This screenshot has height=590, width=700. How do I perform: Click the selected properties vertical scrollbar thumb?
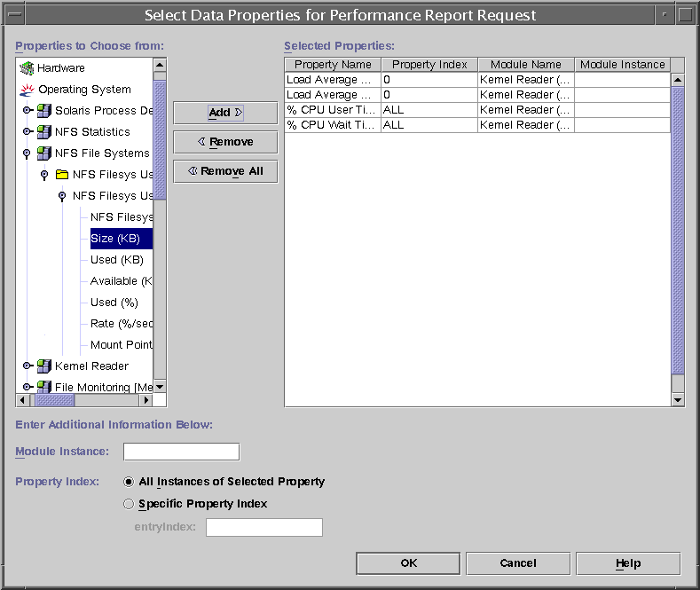coord(678,231)
